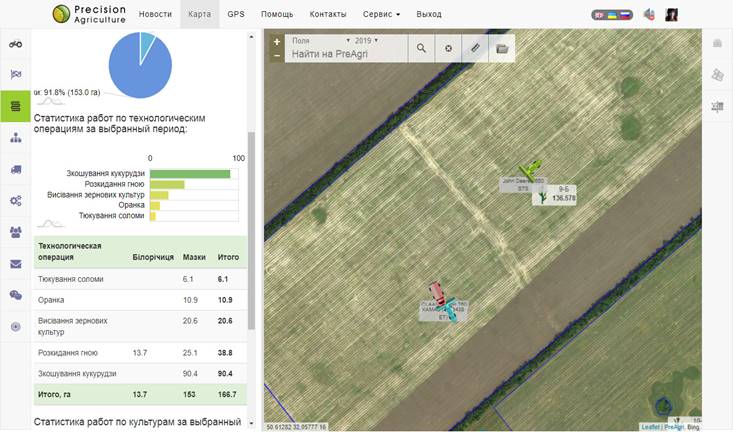This screenshot has width=733, height=432.
Task: Clear the search with the circled X icon
Action: [448, 48]
